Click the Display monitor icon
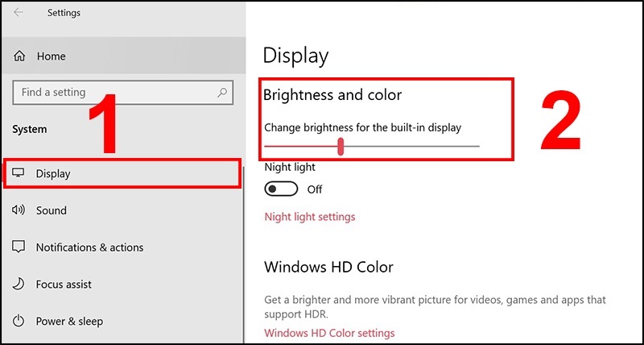The height and width of the screenshot is (345, 644). pos(18,173)
